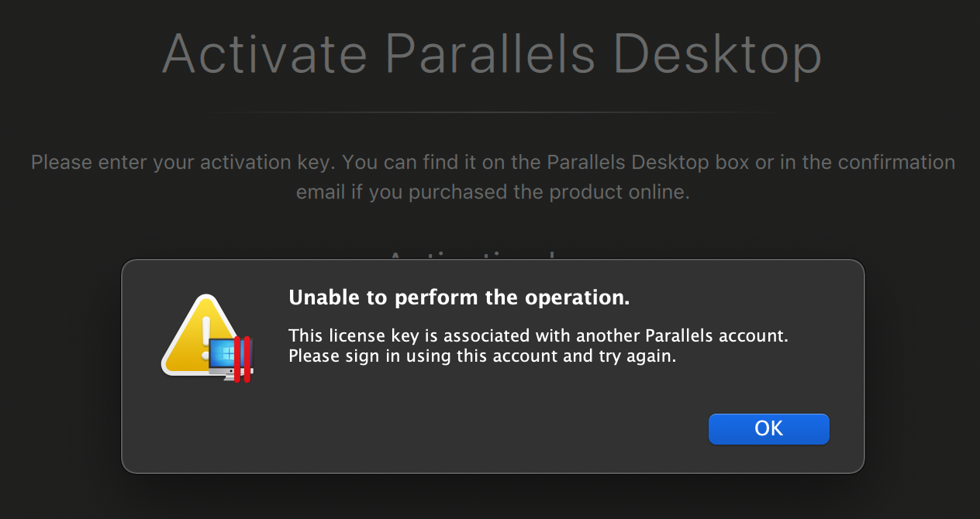The height and width of the screenshot is (519, 980).
Task: Click the "email if you purchased" text line
Action: pyautogui.click(x=492, y=192)
